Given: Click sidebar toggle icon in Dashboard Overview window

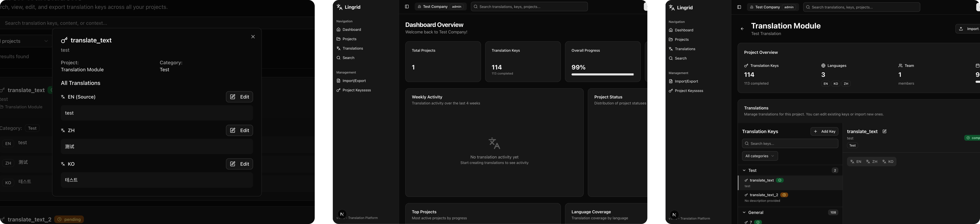Looking at the screenshot, I should point(407,7).
